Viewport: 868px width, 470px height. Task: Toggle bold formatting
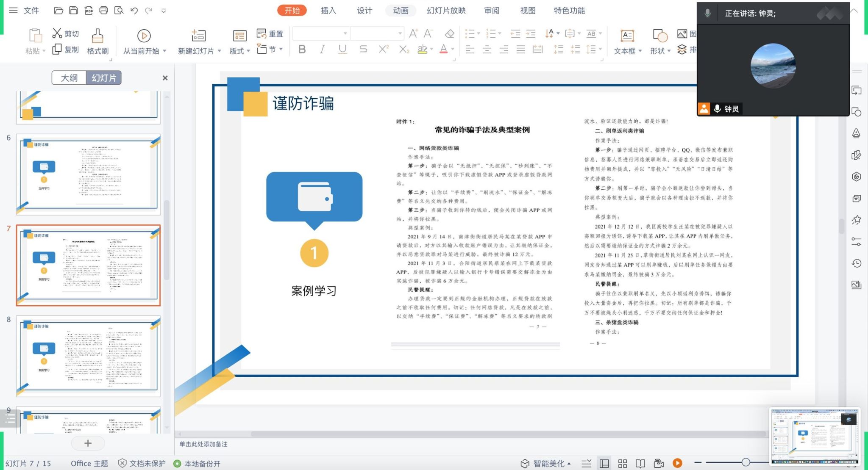pos(302,50)
